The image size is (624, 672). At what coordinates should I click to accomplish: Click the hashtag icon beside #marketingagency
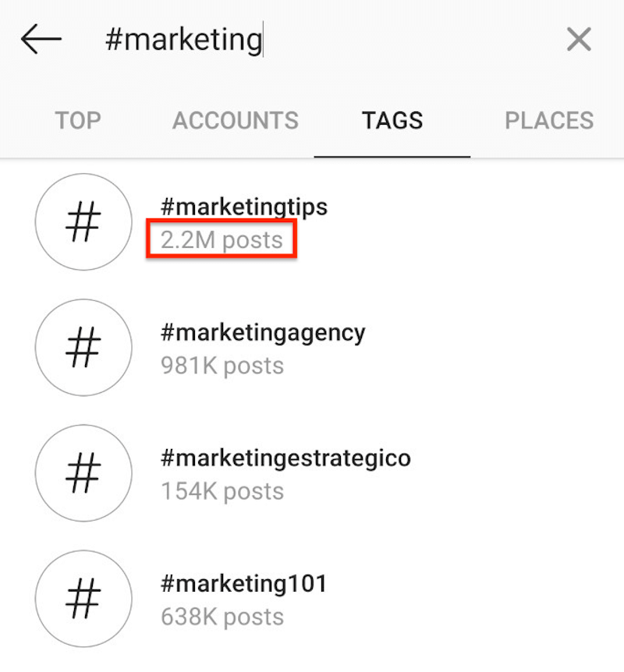(83, 348)
